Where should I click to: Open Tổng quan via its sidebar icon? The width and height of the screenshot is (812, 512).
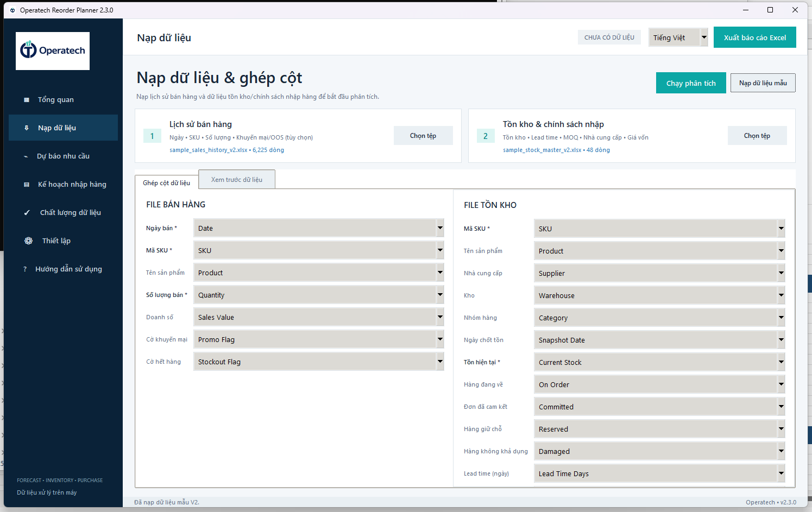pos(27,100)
